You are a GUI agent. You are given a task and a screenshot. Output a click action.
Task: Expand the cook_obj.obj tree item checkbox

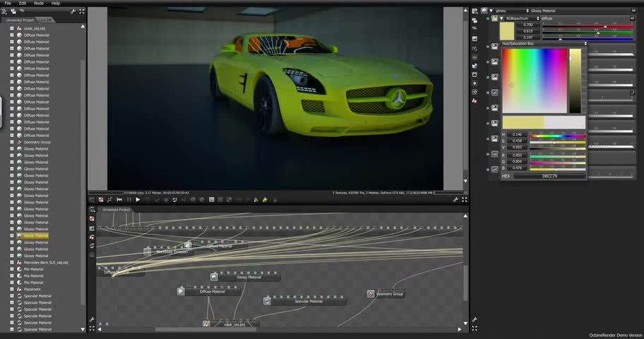(11, 28)
